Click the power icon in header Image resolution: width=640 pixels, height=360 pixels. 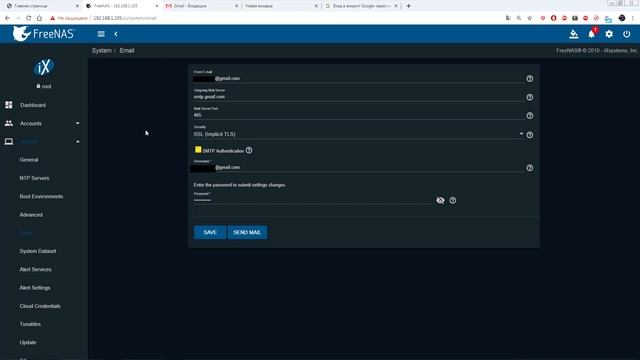coord(627,34)
